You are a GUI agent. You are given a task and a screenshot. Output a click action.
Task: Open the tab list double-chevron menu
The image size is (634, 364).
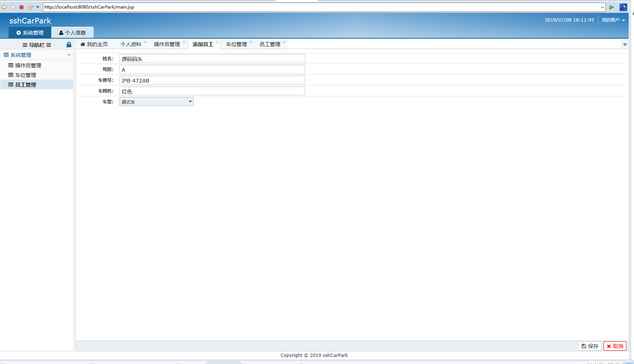[x=625, y=44]
